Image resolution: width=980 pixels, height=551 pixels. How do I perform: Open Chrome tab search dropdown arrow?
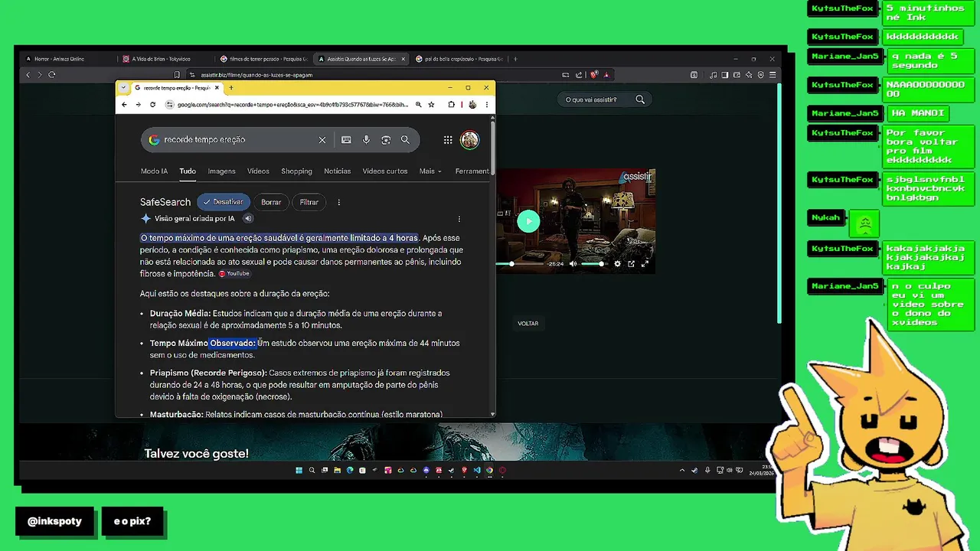pos(123,88)
